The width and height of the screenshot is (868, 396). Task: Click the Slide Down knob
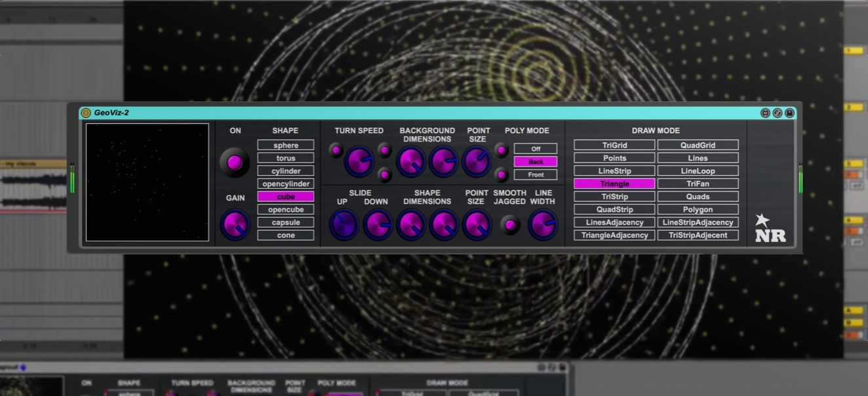378,225
